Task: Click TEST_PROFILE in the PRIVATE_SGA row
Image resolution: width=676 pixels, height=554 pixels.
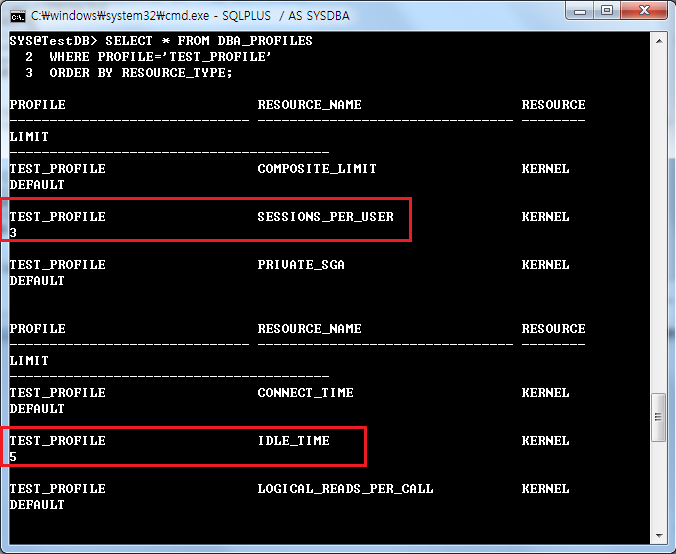Action: click(x=57, y=264)
